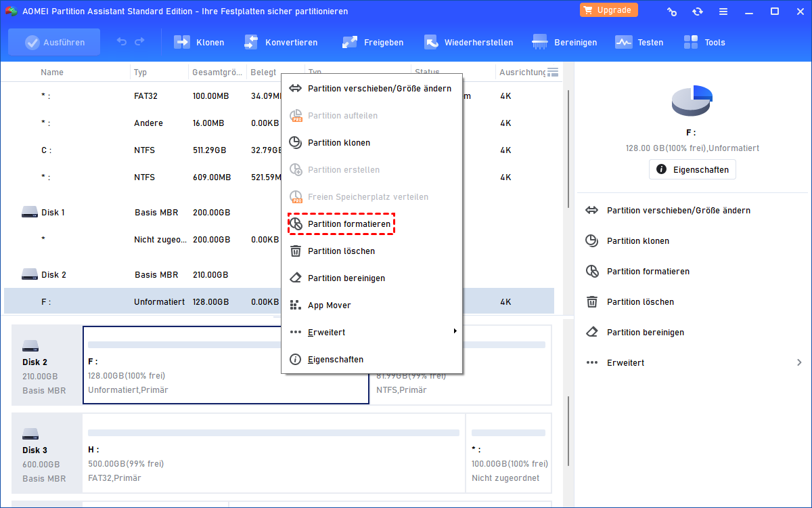Open the Konvertieren tool

[251, 42]
